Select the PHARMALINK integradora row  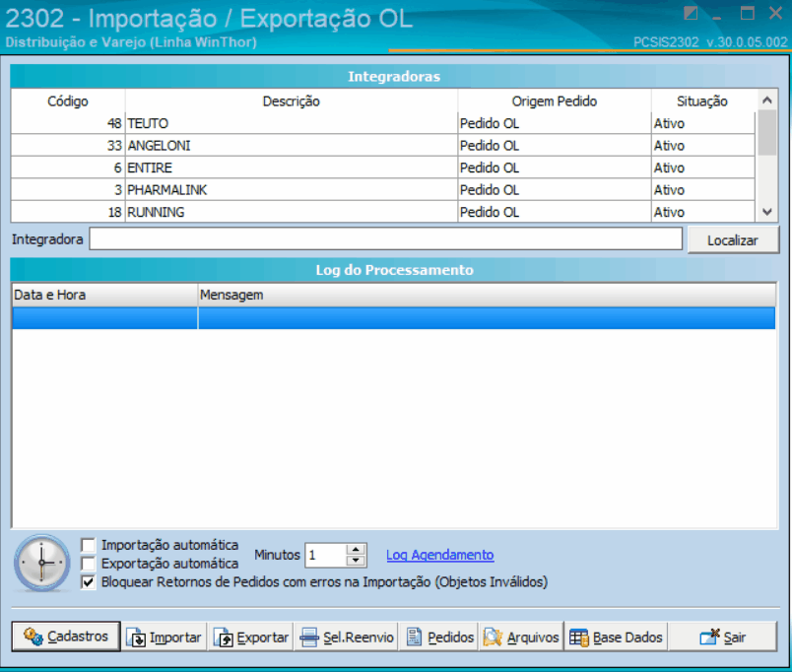tap(383, 190)
